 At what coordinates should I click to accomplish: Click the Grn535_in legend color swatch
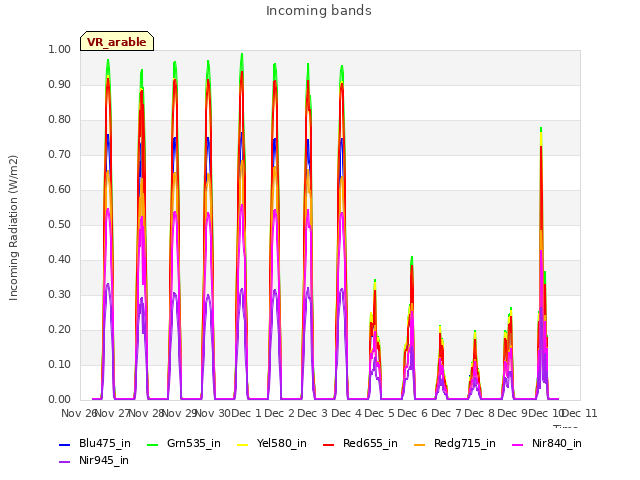click(152, 444)
